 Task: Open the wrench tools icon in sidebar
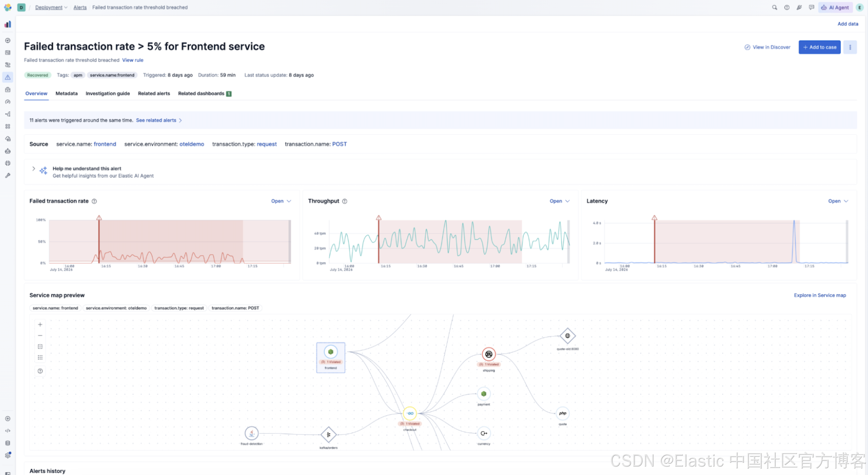pyautogui.click(x=8, y=176)
